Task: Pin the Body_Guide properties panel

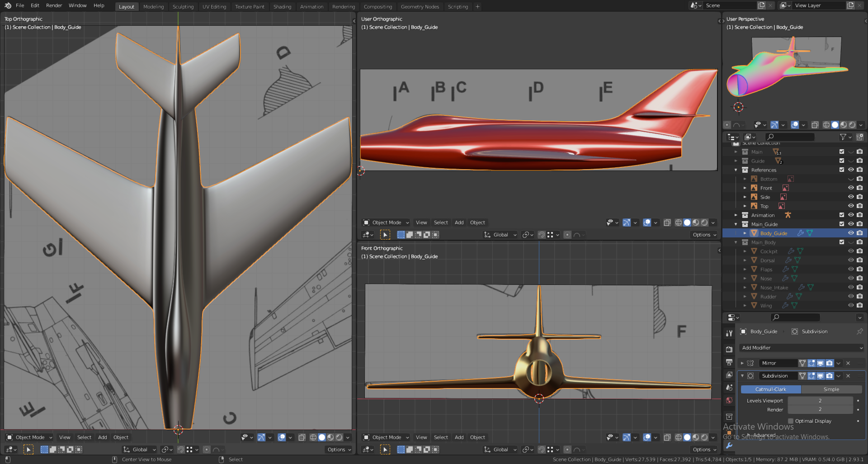Action: tap(859, 331)
